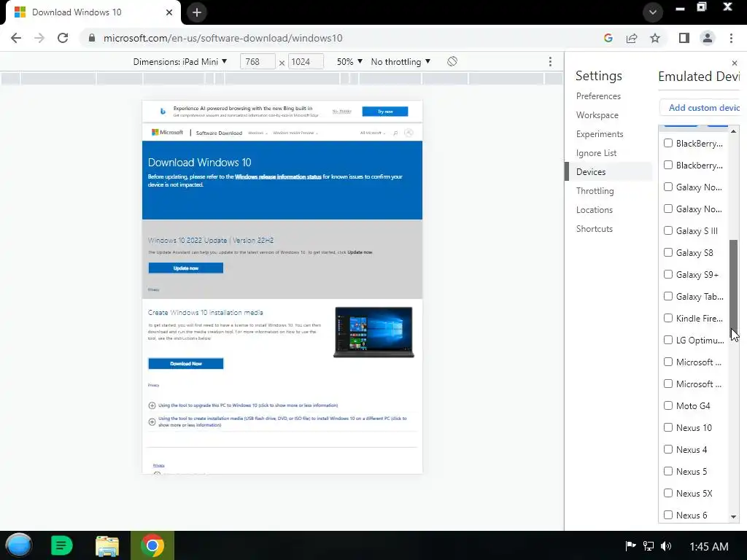Open the No throttling dropdown
Screen dimensions: 747x560
point(400,61)
